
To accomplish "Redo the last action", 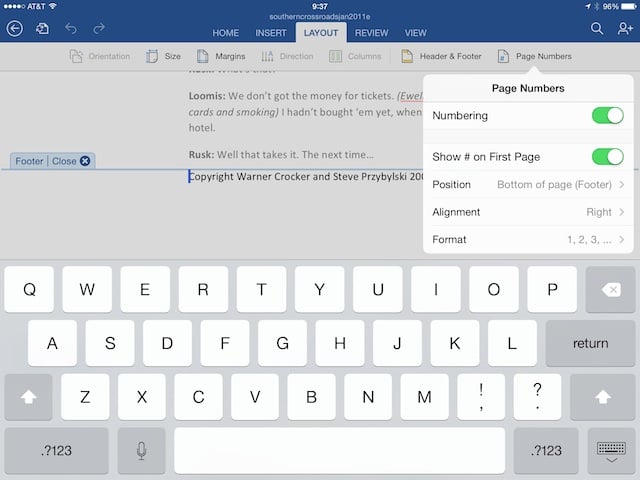I will (x=99, y=29).
